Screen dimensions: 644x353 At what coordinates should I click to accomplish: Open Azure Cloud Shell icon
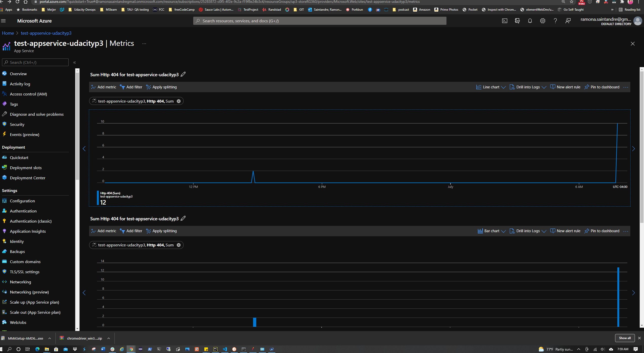pyautogui.click(x=504, y=21)
